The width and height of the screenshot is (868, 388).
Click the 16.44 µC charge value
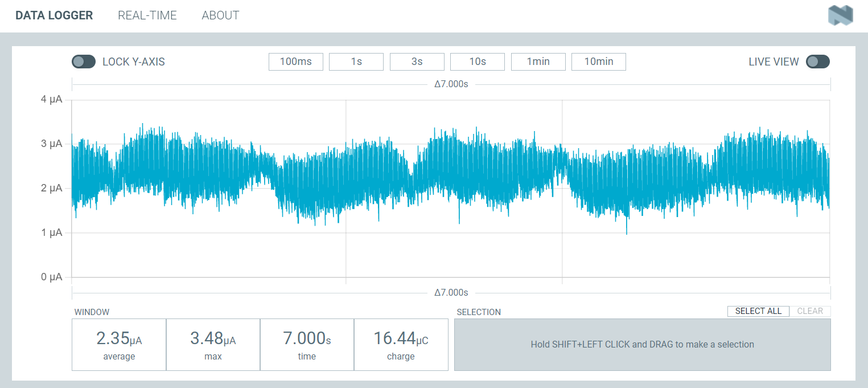[x=401, y=338]
